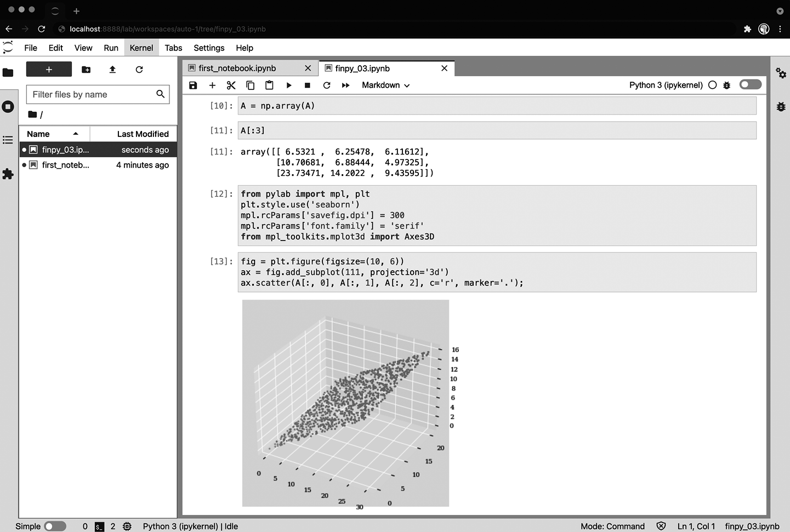Save the notebook with the floppy disk icon
Screen dimensions: 790x532
(x=193, y=85)
